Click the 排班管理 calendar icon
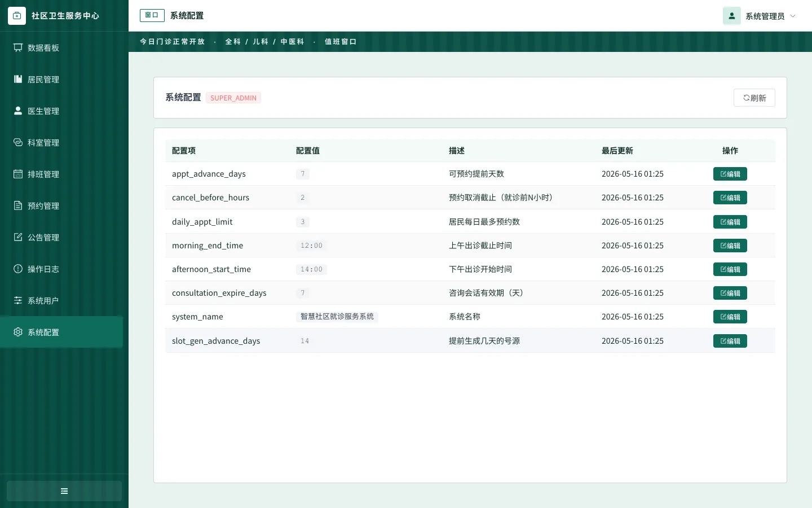The height and width of the screenshot is (508, 812). tap(18, 174)
